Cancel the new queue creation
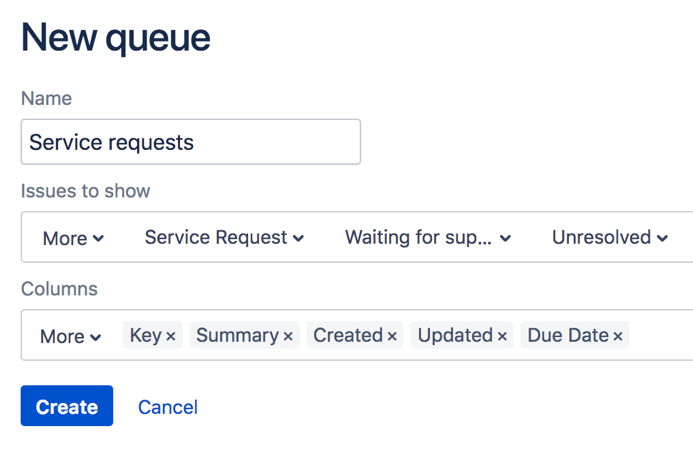Image resolution: width=693 pixels, height=455 pixels. (168, 407)
